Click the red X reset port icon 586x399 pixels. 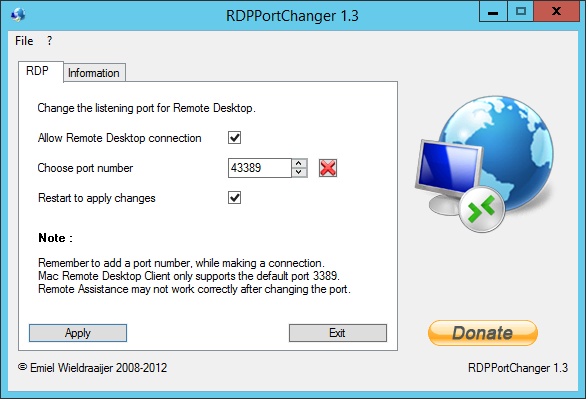(x=328, y=168)
